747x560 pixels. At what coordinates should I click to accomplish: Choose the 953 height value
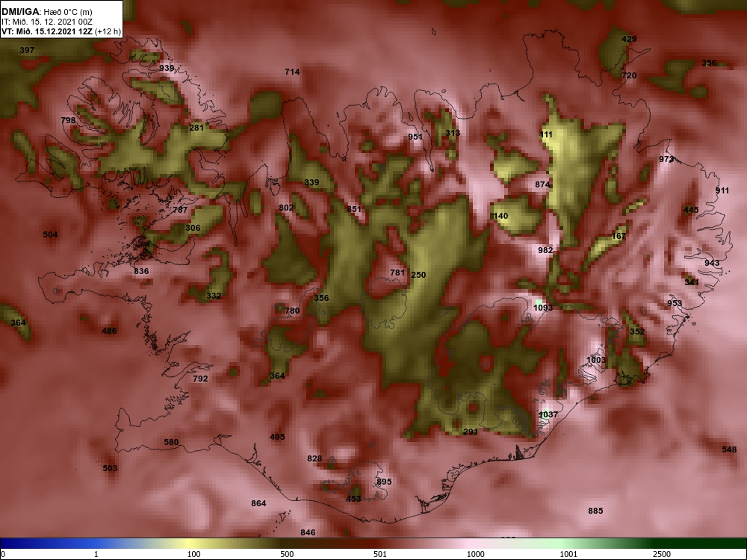click(675, 303)
